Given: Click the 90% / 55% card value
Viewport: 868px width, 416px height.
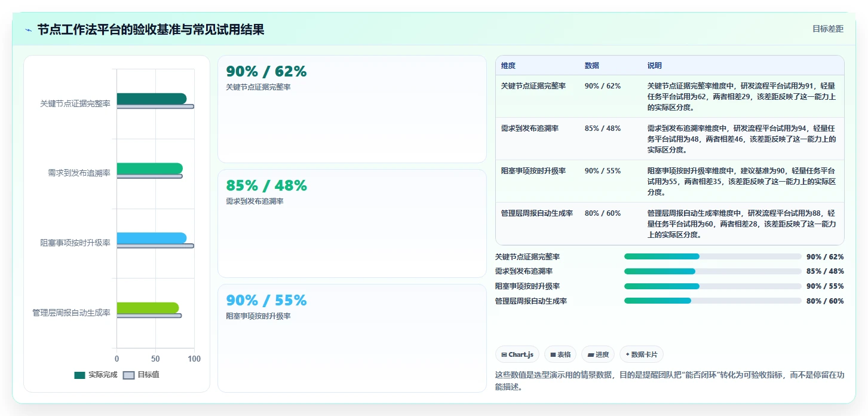Looking at the screenshot, I should pyautogui.click(x=266, y=300).
